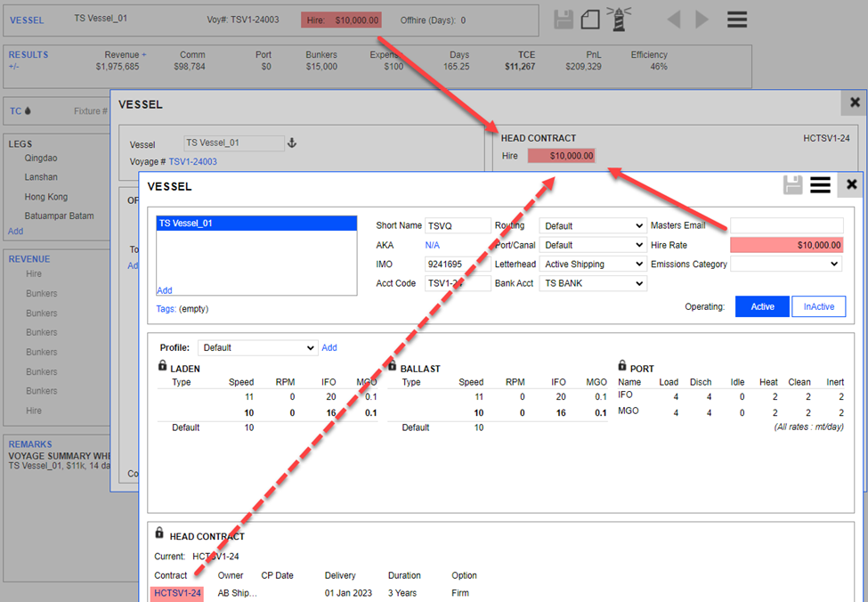Open the main hamburger menu at top

coord(736,20)
